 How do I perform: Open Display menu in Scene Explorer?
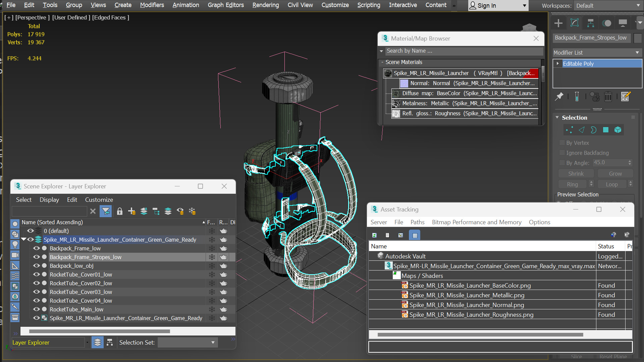[49, 200]
